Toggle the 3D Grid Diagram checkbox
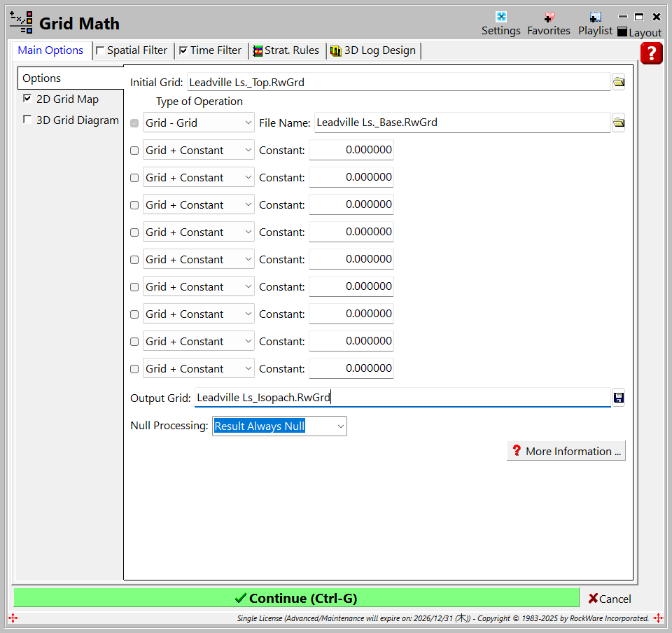Screen dimensions: 672x633 point(27,120)
